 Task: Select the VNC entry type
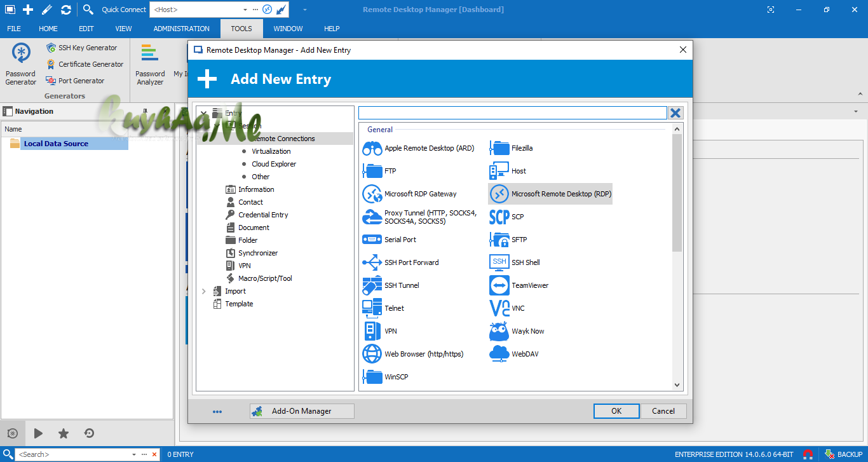(507, 308)
